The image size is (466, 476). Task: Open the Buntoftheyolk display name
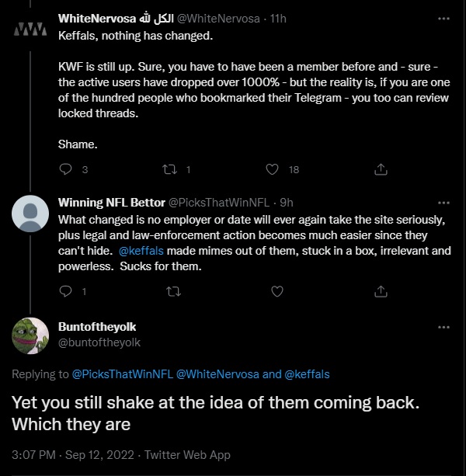pos(97,327)
